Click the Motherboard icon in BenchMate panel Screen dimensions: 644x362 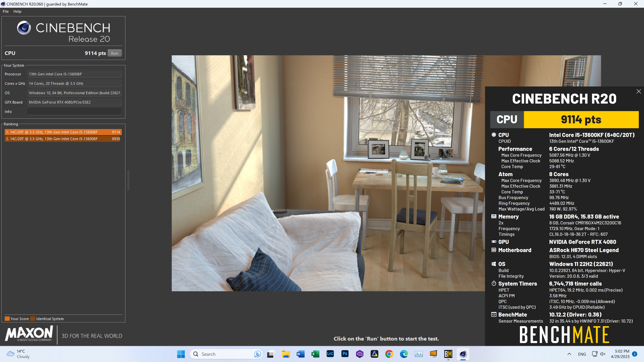494,250
